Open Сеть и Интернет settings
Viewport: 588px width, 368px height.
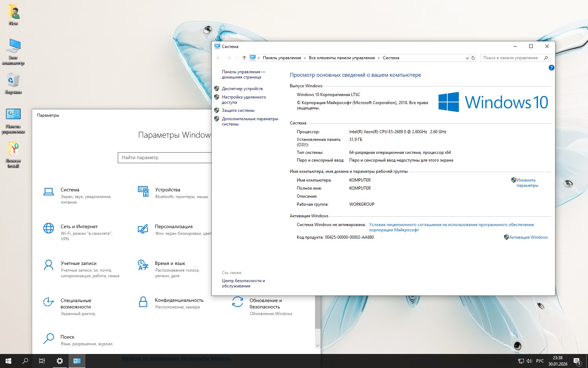coord(79,227)
